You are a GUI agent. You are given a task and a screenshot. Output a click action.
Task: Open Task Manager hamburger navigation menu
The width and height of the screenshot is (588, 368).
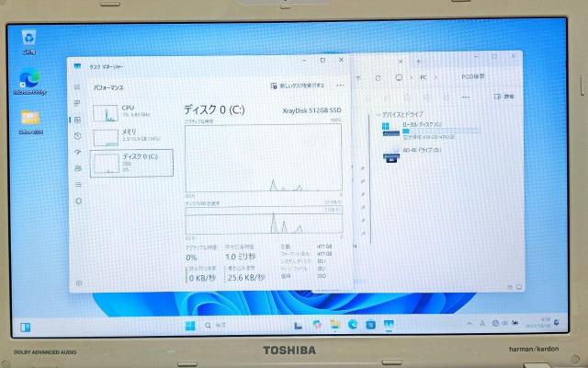[x=77, y=87]
